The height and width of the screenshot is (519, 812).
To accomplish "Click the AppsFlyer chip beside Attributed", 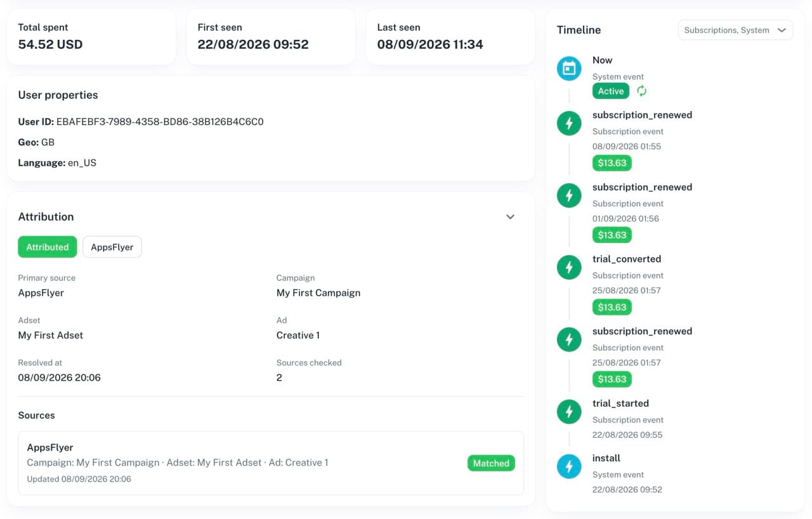I will coord(112,247).
